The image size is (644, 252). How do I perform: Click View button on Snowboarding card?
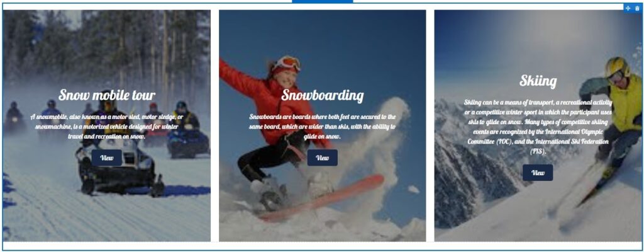[323, 157]
